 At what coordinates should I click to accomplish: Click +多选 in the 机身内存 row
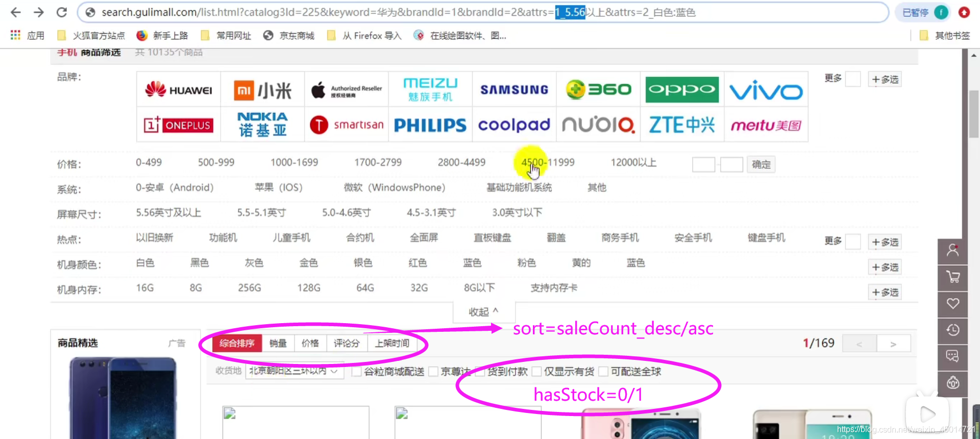[x=885, y=292]
